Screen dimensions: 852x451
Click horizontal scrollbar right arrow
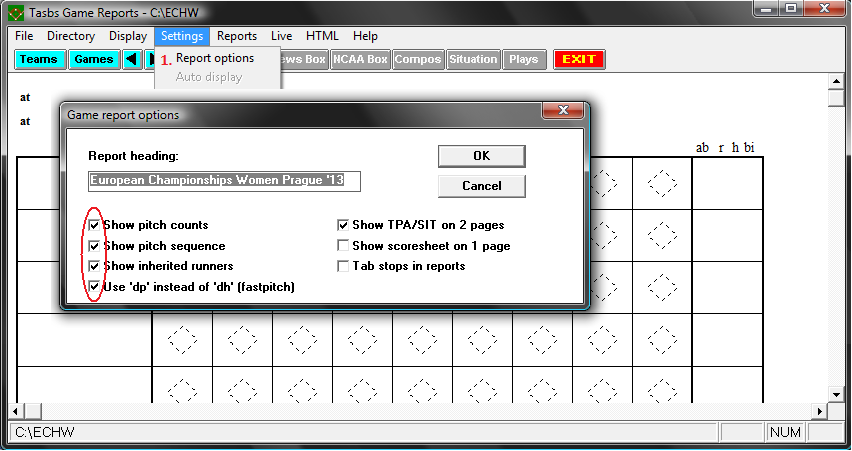[x=820, y=411]
